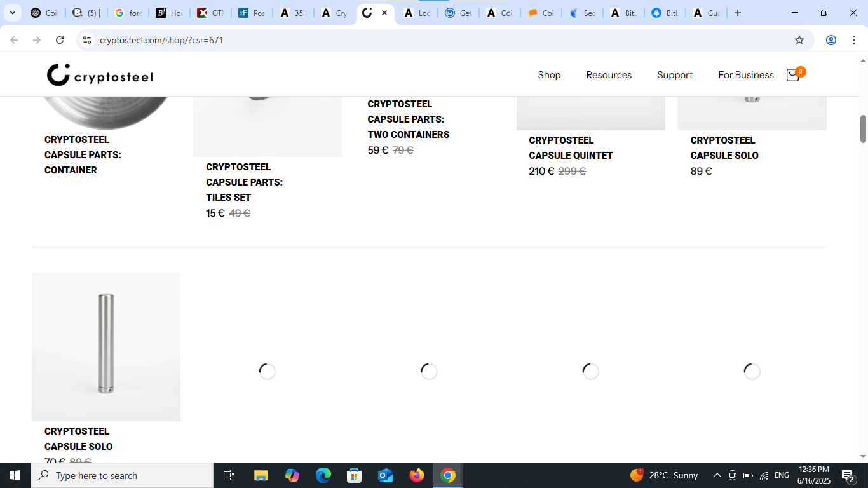This screenshot has height=488, width=868.
Task: Open the shopping cart icon
Action: (794, 74)
